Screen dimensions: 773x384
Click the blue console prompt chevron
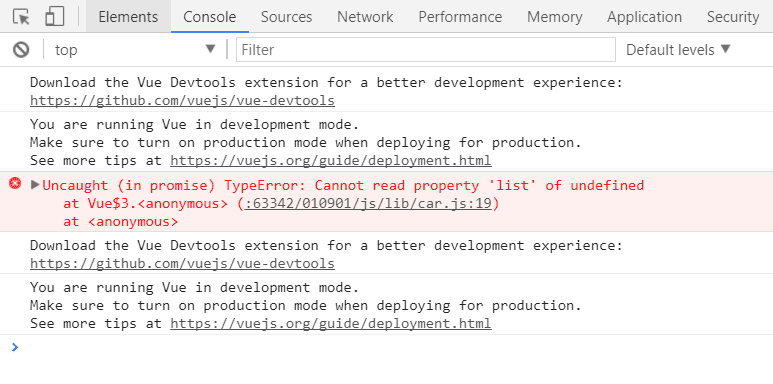[15, 347]
